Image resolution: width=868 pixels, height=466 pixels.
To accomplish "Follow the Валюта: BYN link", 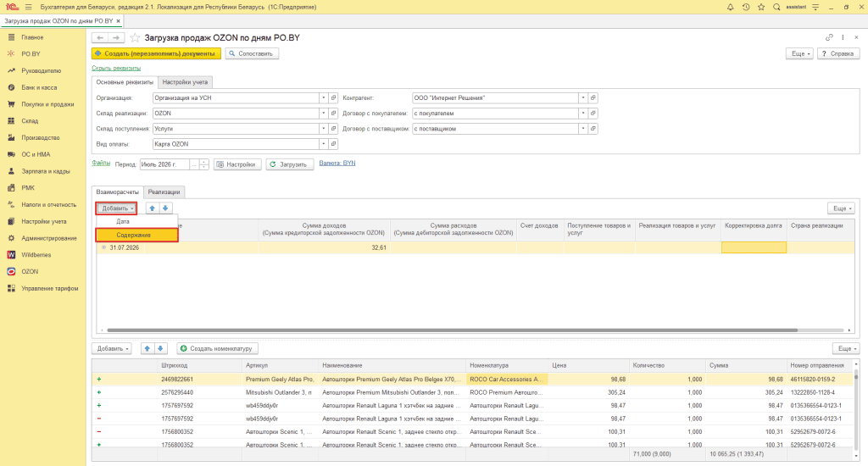I will pyautogui.click(x=337, y=164).
